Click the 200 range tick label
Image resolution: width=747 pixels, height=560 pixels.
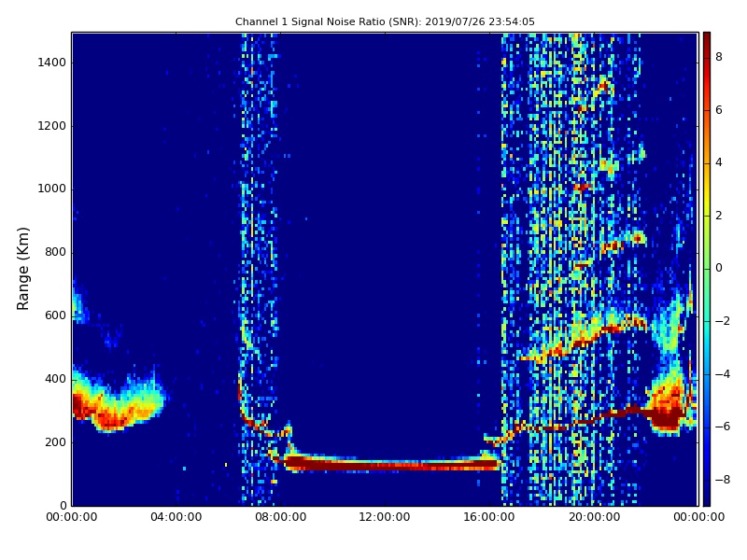[x=55, y=442]
